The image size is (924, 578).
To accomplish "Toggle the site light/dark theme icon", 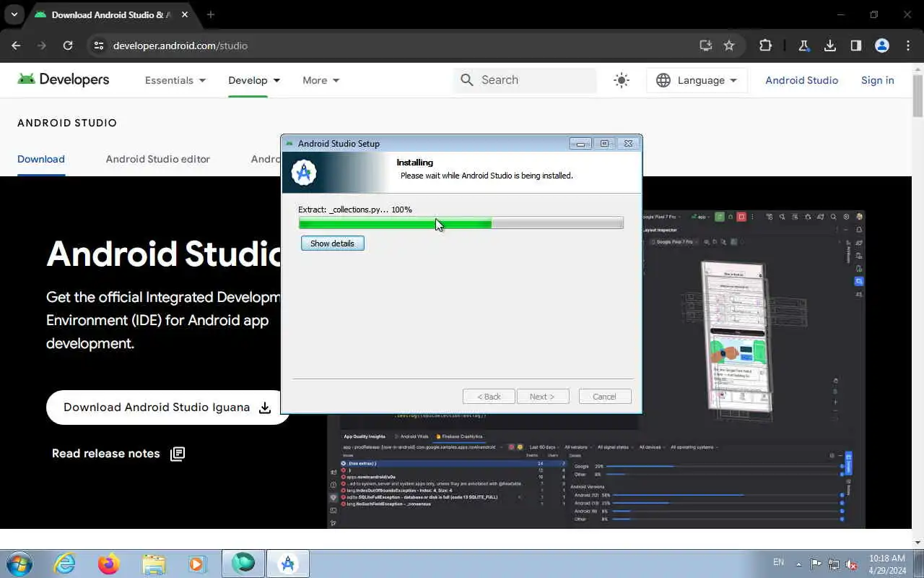I will [622, 80].
